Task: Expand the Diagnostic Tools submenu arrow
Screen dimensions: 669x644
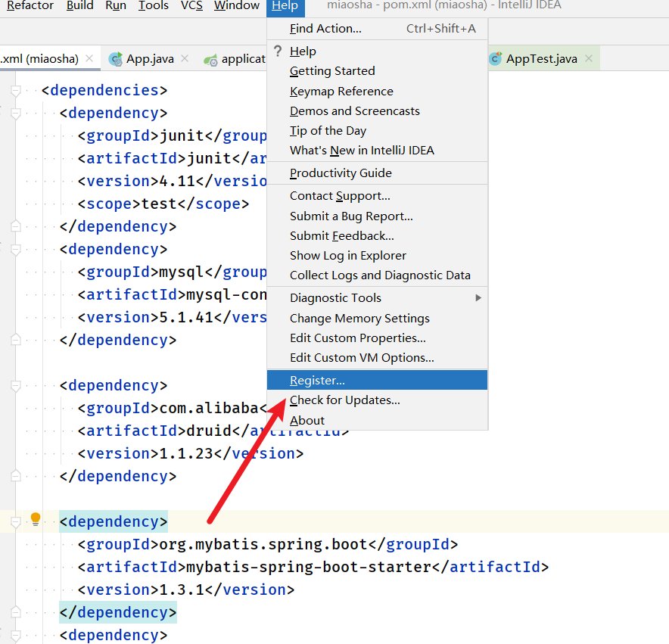Action: [478, 298]
